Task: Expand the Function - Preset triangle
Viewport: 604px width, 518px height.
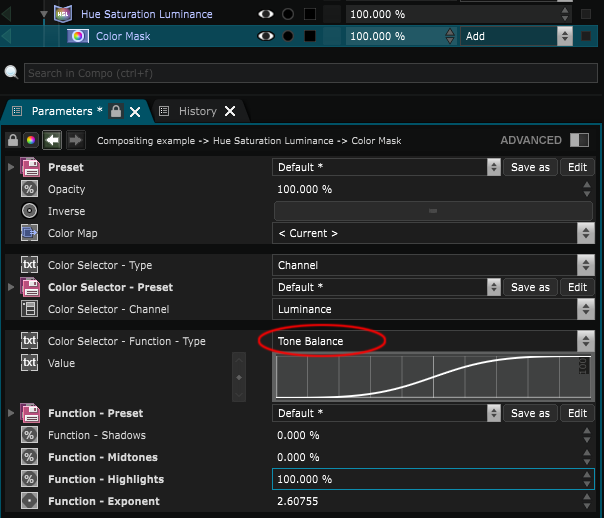Action: (11, 413)
